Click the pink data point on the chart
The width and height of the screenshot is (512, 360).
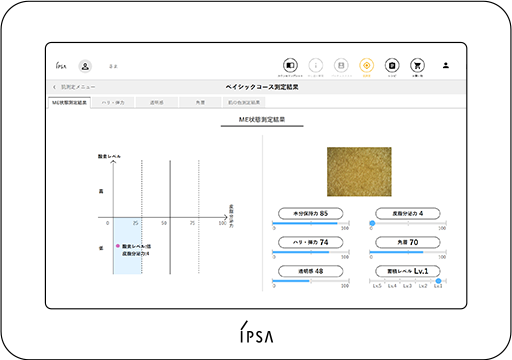pyautogui.click(x=118, y=246)
